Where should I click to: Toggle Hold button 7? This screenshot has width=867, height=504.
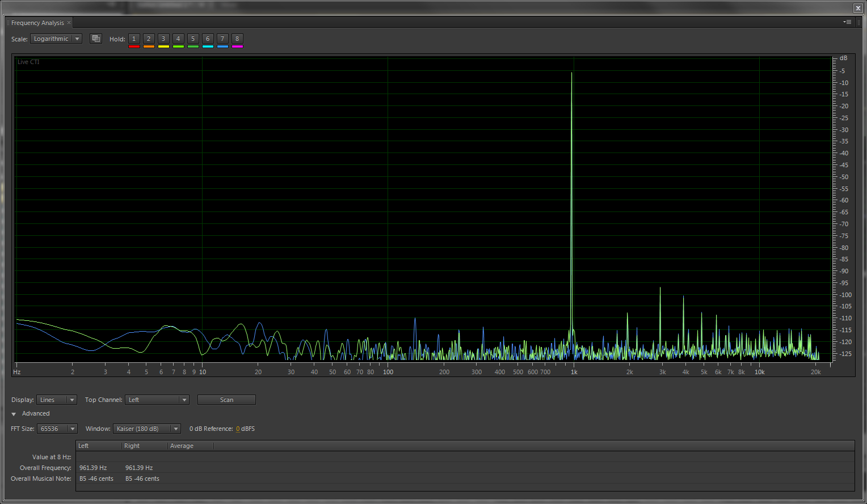222,39
